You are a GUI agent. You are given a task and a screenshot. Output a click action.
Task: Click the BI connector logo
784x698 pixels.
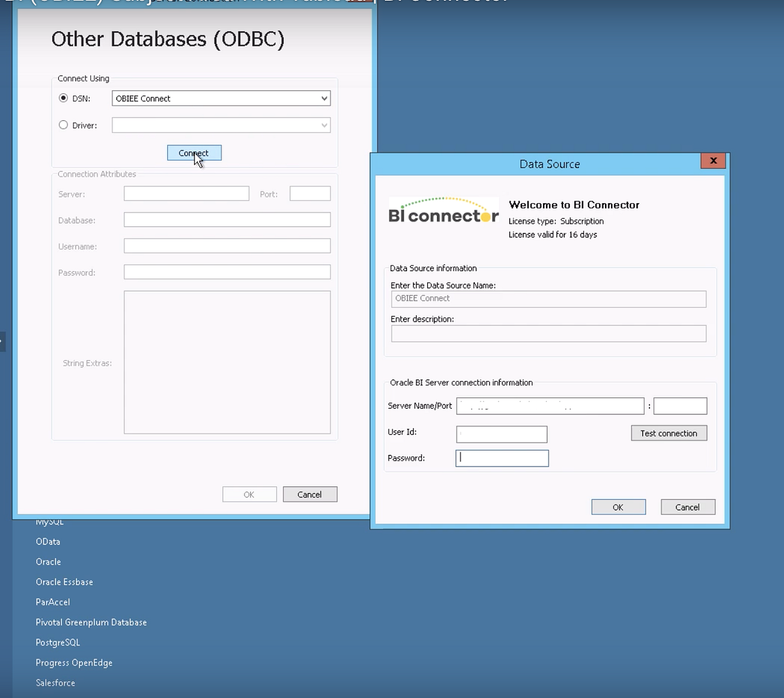[x=443, y=211]
